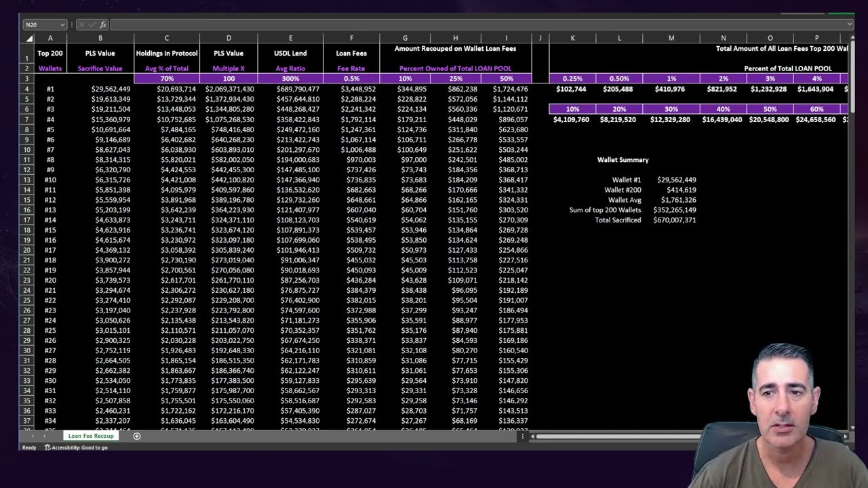Screen dimensions: 868x488
Task: Select column G header
Action: click(405, 38)
